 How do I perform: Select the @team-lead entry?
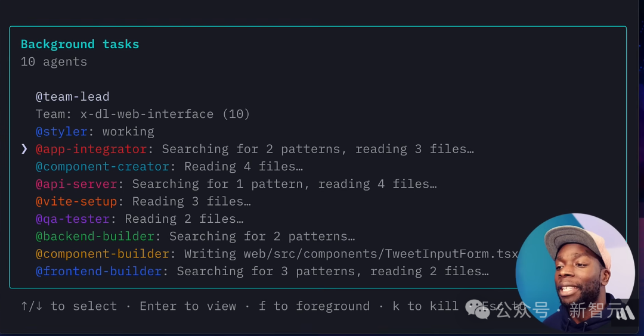(x=73, y=97)
